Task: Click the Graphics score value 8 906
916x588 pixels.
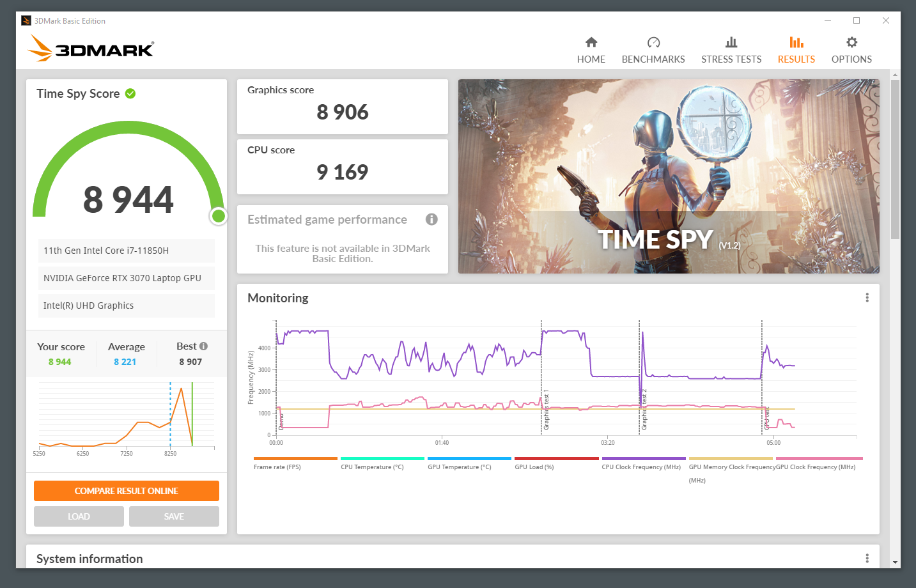Action: [x=343, y=112]
